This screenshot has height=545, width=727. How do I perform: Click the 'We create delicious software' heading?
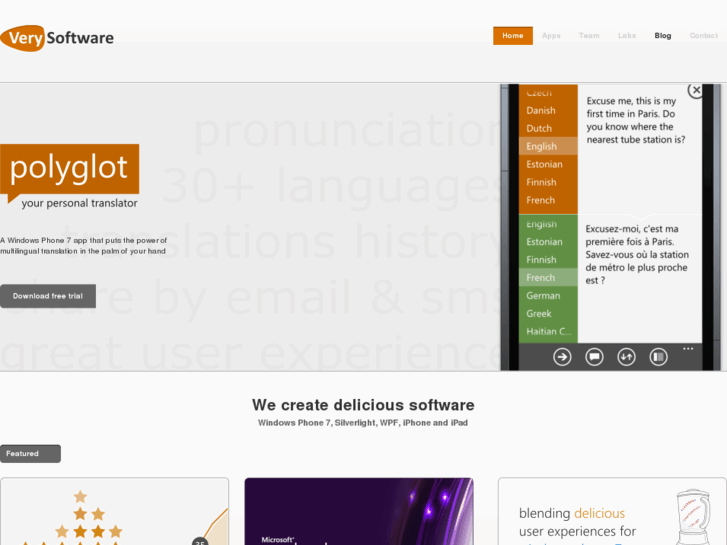pos(363,405)
